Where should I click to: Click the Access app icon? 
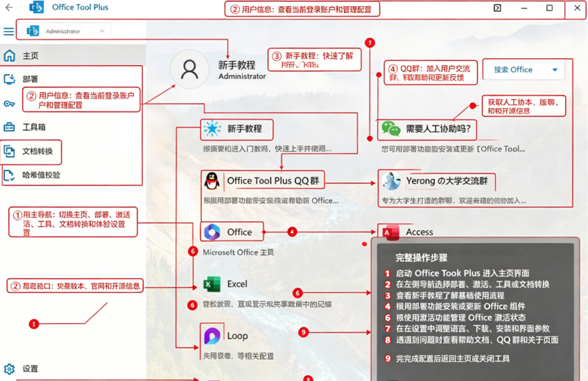click(391, 232)
